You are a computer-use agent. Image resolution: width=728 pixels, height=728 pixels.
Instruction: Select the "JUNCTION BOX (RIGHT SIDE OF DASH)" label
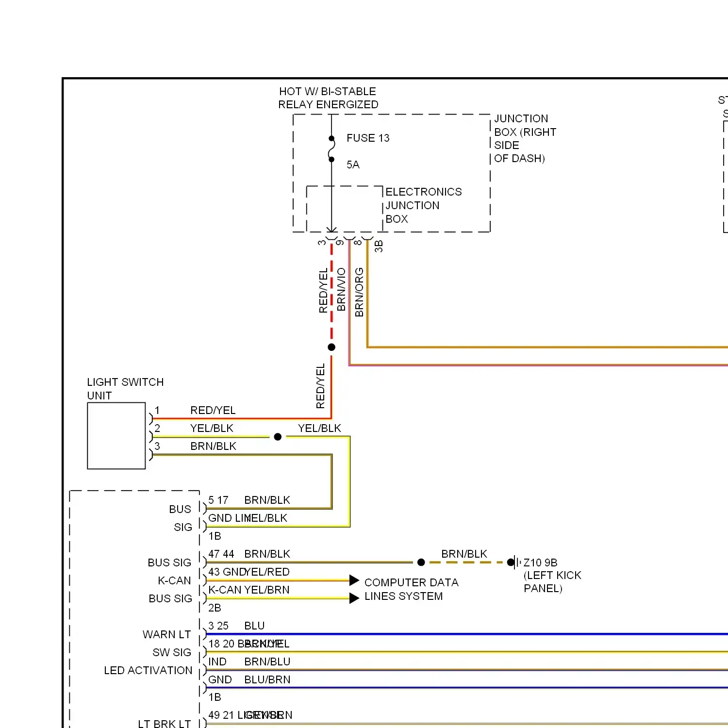click(x=525, y=138)
